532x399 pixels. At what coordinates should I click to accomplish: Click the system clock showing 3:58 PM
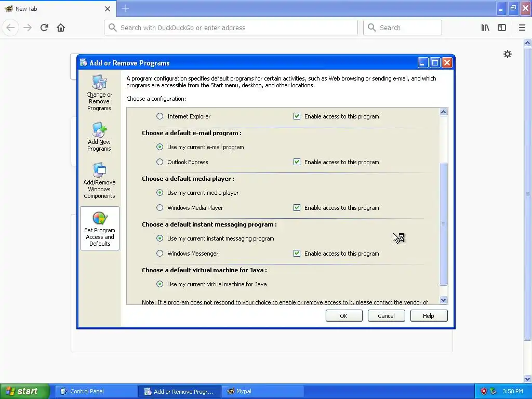pos(512,391)
